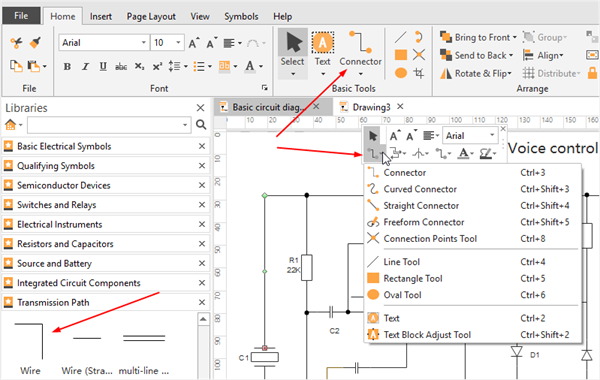Select the Rectangle tool in ribbon

click(401, 55)
